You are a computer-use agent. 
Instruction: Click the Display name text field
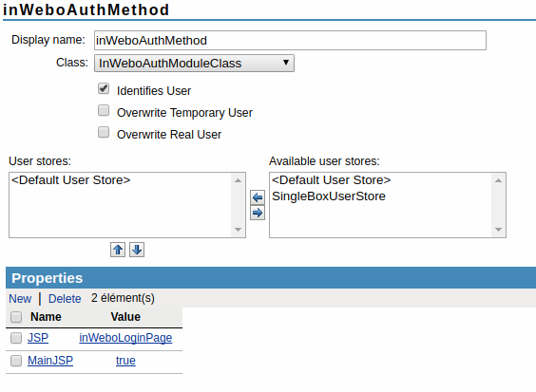point(290,40)
